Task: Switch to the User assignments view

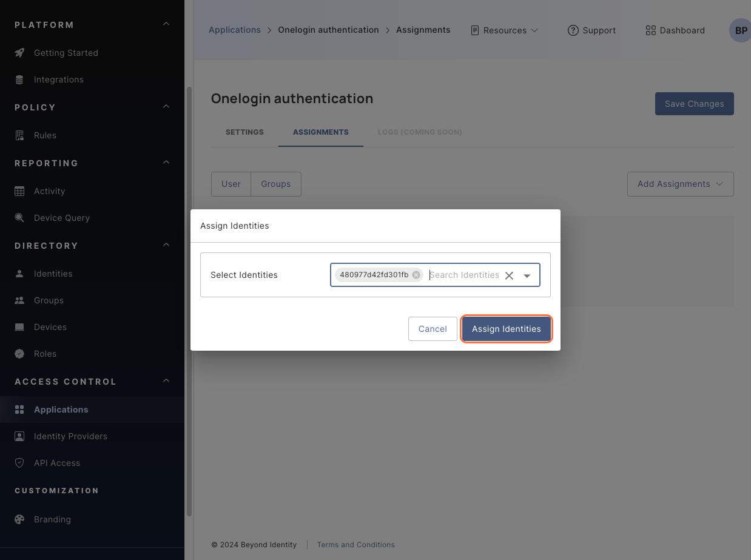Action: [231, 184]
